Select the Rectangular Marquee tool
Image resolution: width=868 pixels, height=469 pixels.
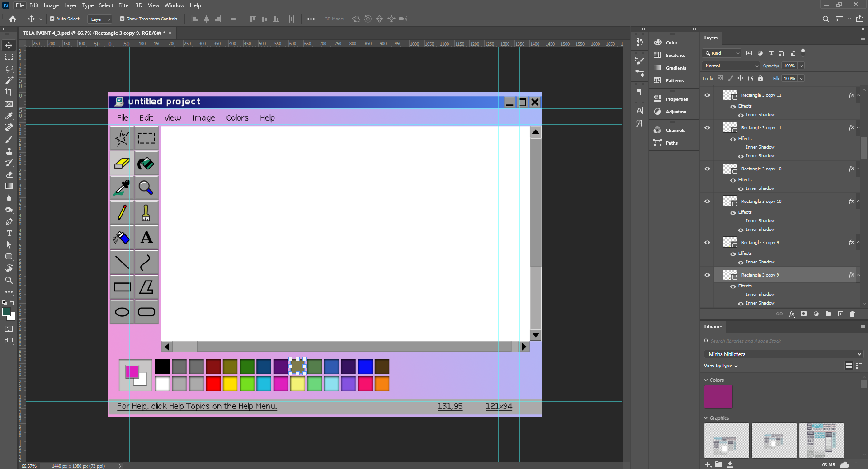[x=9, y=57]
